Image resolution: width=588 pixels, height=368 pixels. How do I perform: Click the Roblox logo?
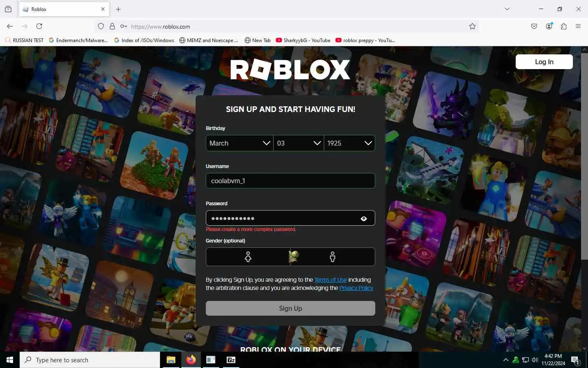[290, 70]
